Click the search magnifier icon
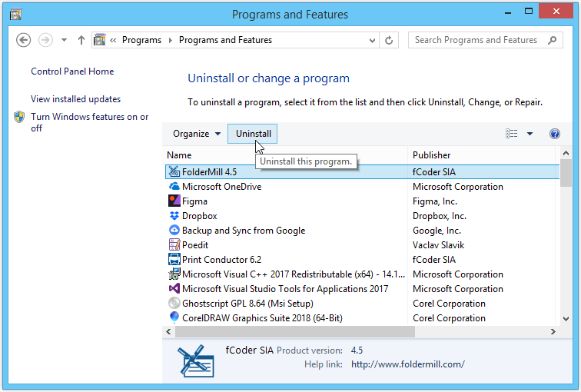The height and width of the screenshot is (392, 581). [x=552, y=40]
